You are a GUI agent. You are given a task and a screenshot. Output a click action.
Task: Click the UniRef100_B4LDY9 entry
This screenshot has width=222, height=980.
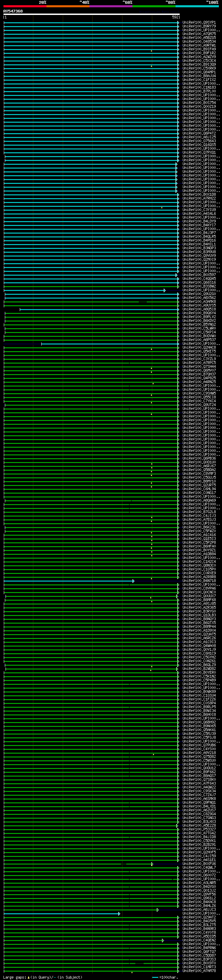[199, 221]
